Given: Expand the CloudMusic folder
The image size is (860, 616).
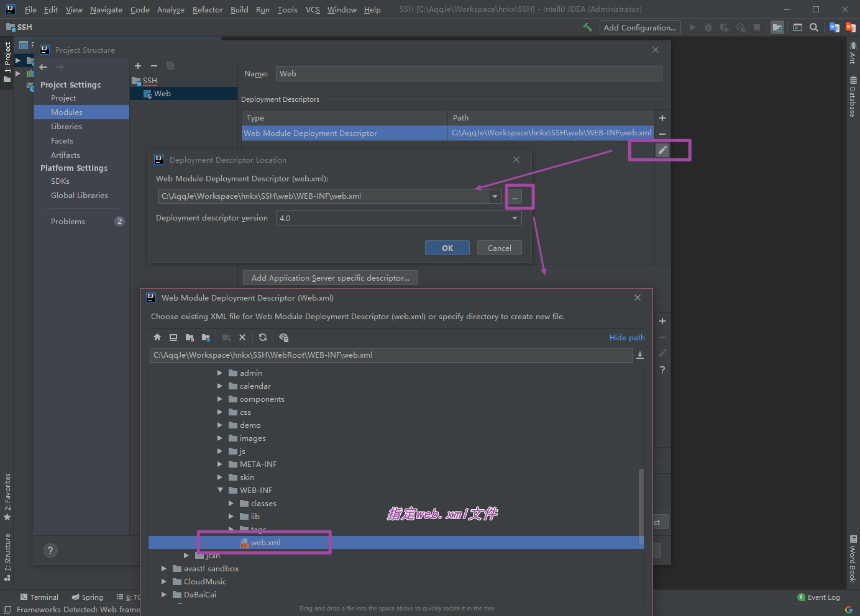Looking at the screenshot, I should pos(164,582).
